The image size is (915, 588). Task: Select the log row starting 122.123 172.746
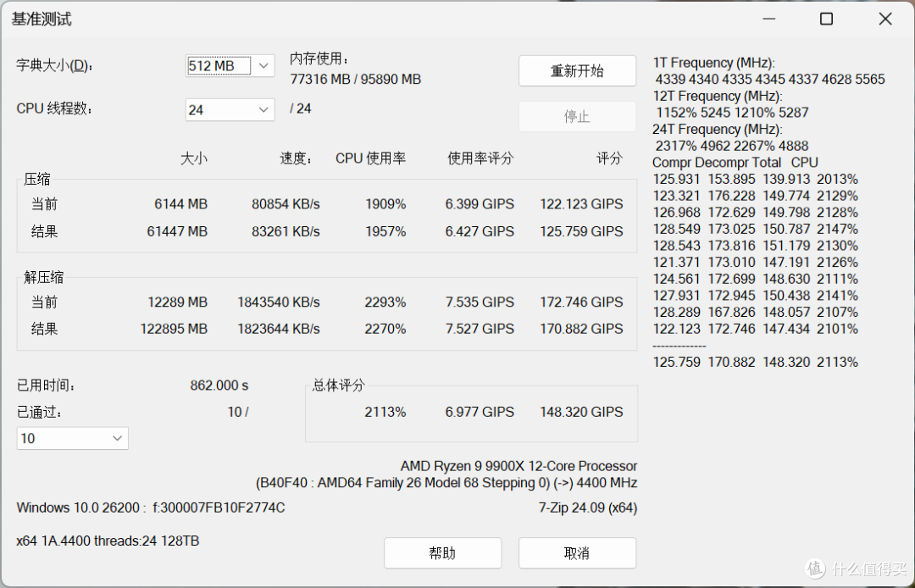point(755,329)
